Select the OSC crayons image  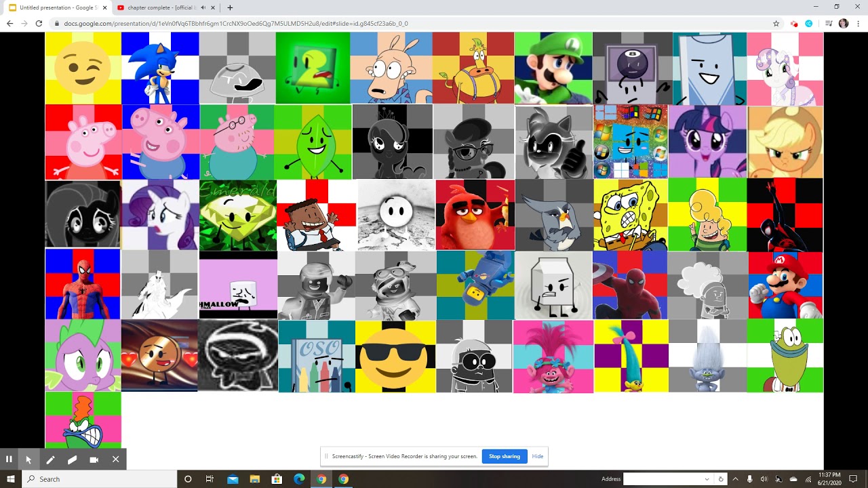317,357
